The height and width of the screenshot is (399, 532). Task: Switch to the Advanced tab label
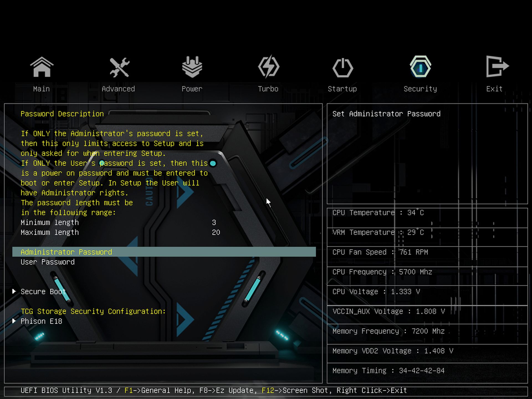point(118,89)
